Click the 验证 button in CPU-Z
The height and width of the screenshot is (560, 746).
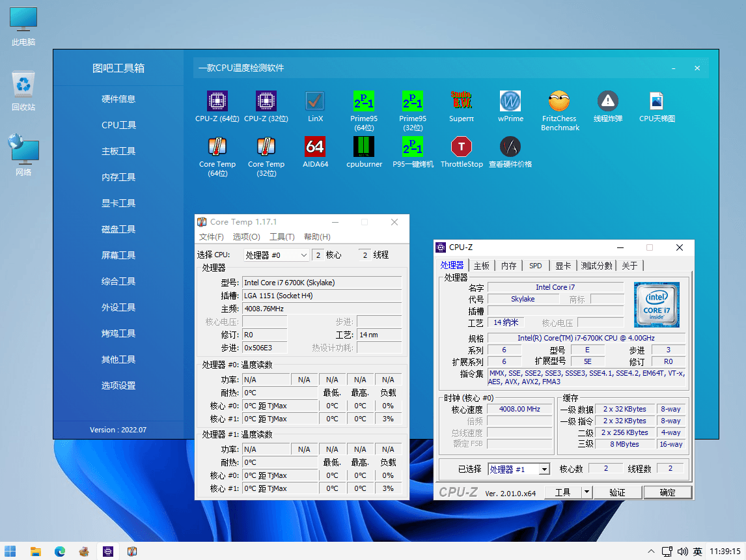pos(618,492)
